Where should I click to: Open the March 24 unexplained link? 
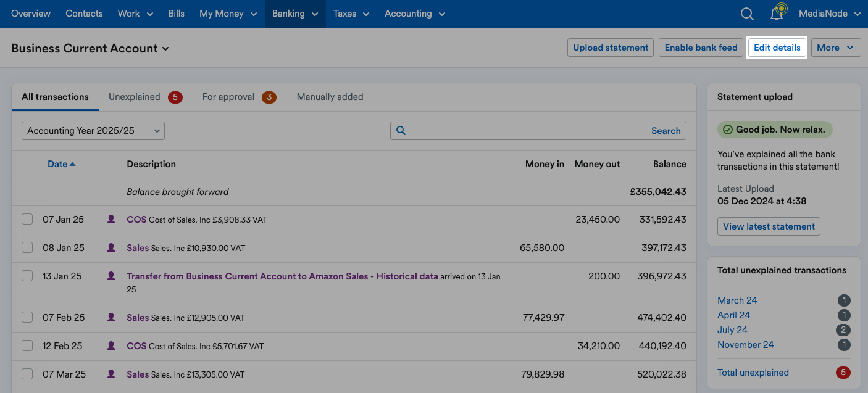click(737, 300)
